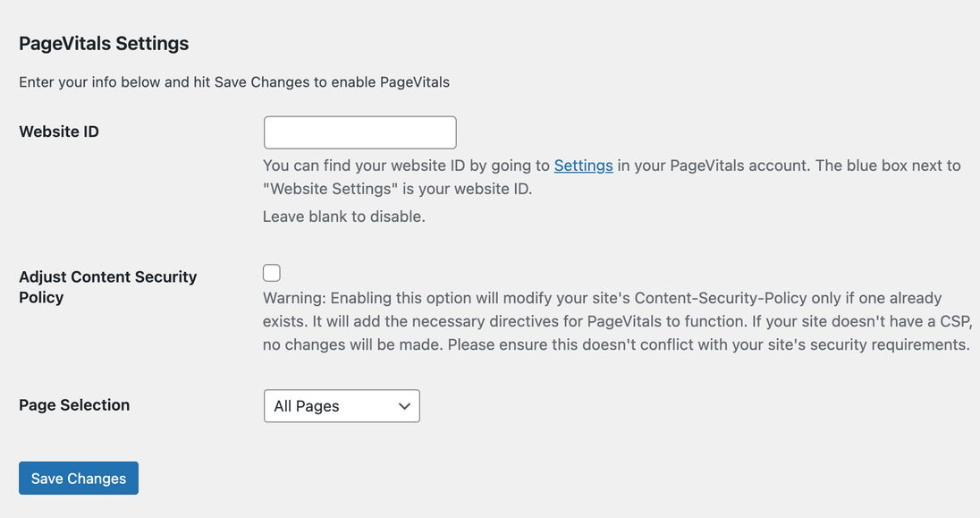Click the Website ID label
This screenshot has height=518, width=980.
tap(59, 132)
